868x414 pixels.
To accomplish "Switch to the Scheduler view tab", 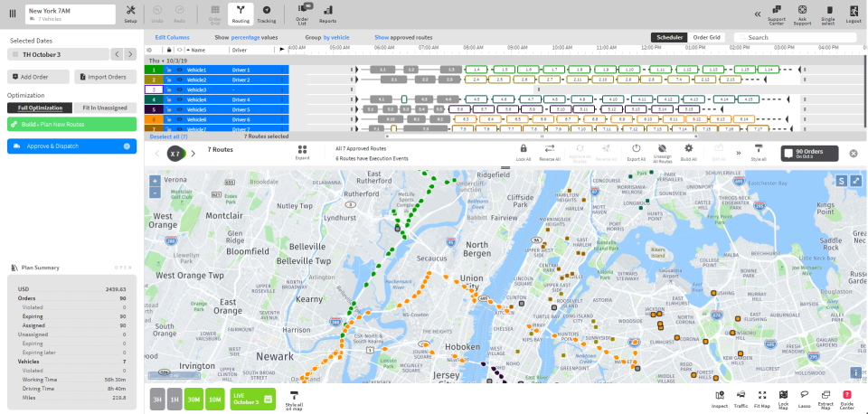I will pyautogui.click(x=669, y=37).
